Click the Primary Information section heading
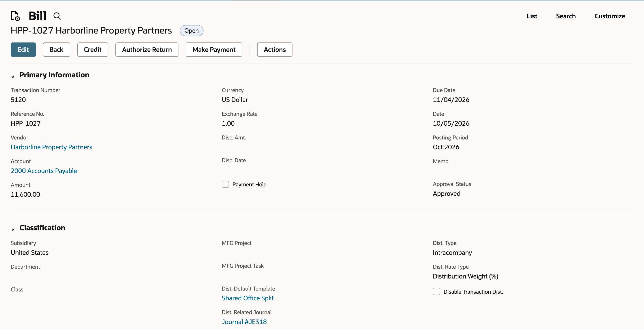The image size is (644, 329). click(54, 75)
